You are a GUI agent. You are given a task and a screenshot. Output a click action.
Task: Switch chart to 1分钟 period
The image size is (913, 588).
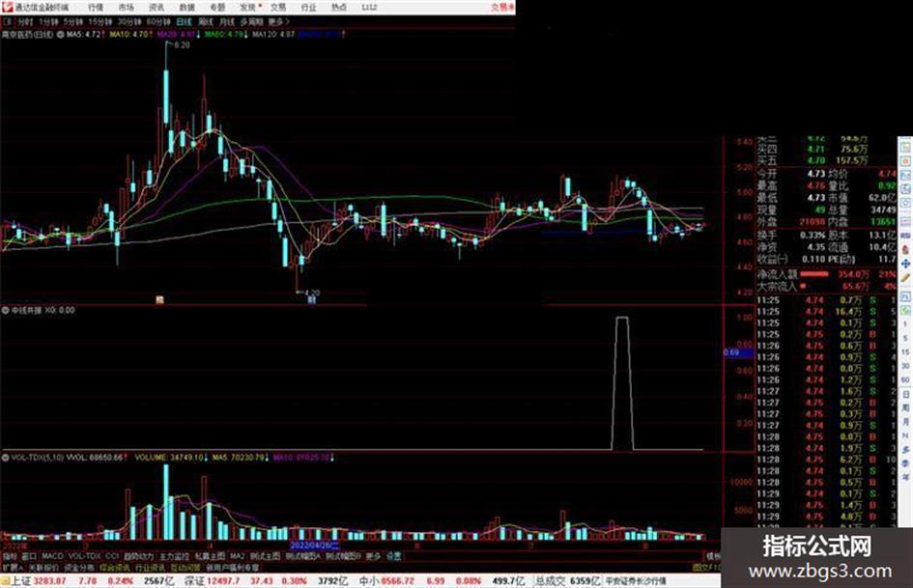[48, 21]
